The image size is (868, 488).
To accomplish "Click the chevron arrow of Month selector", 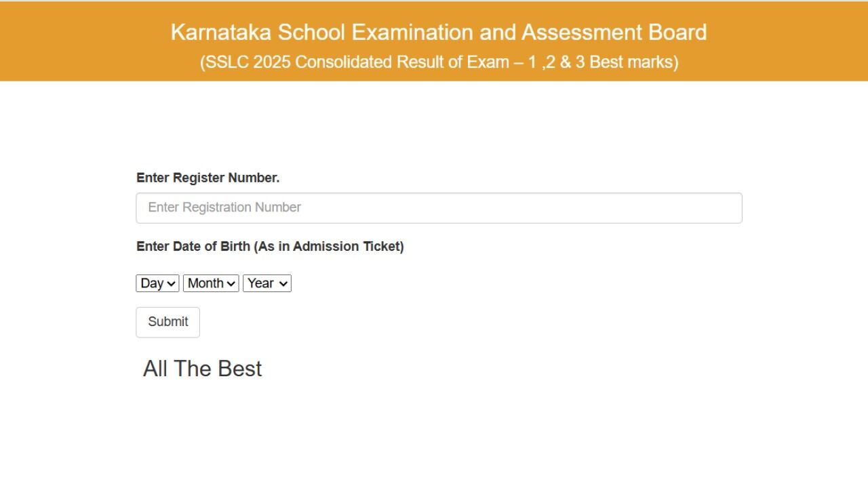I will click(x=231, y=284).
